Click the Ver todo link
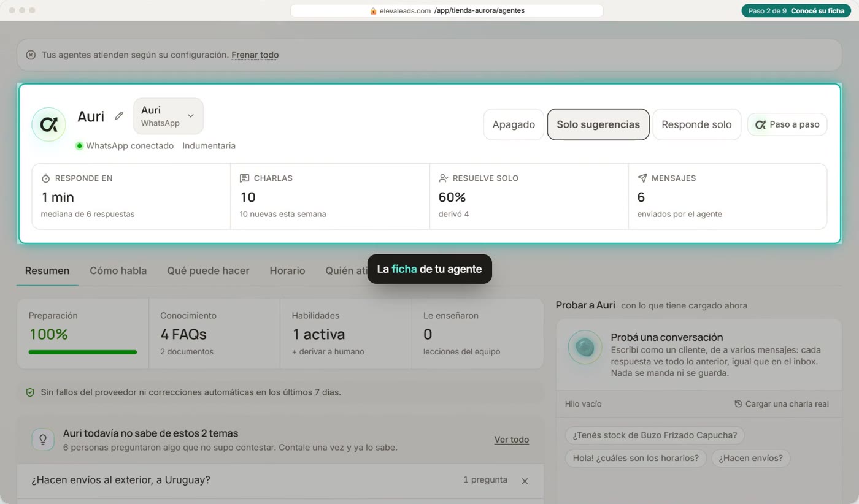 (x=512, y=440)
